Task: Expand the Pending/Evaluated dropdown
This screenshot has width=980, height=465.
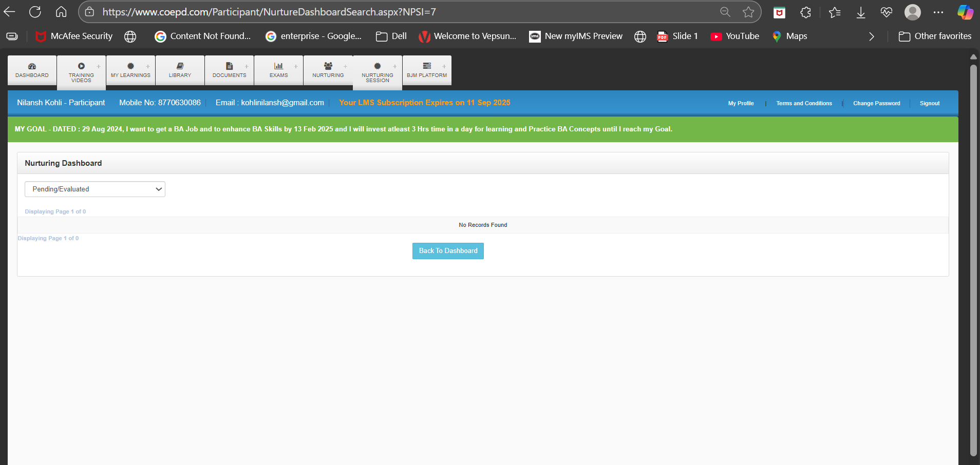Action: (95, 189)
